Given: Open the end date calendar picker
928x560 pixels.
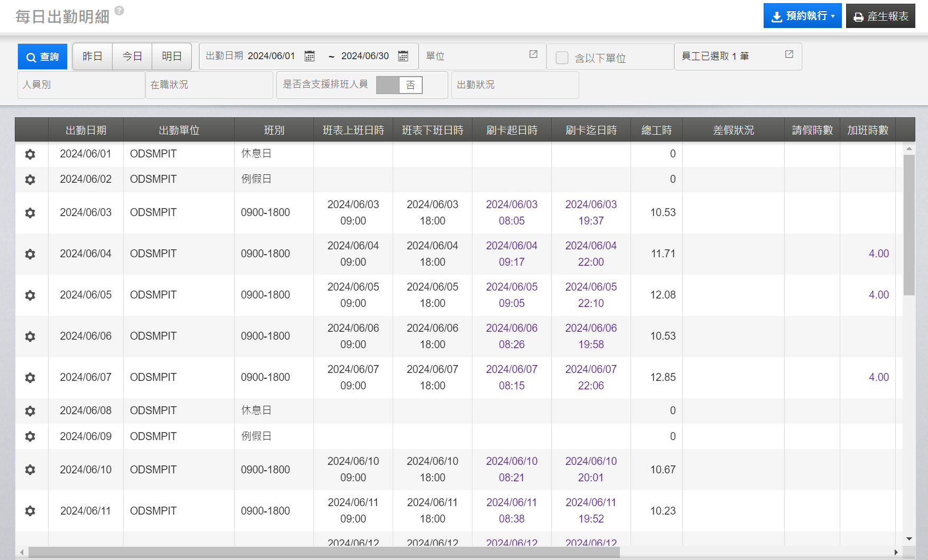Looking at the screenshot, I should [403, 56].
